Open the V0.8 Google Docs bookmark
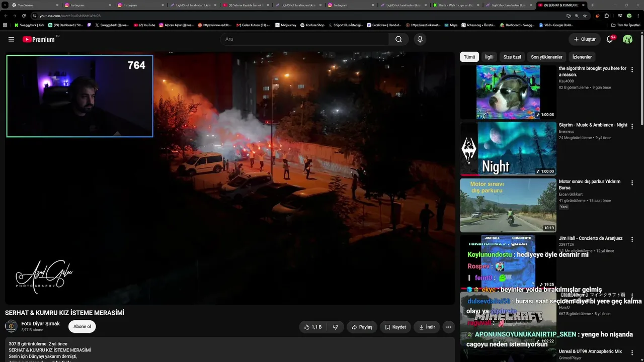 coord(556,25)
